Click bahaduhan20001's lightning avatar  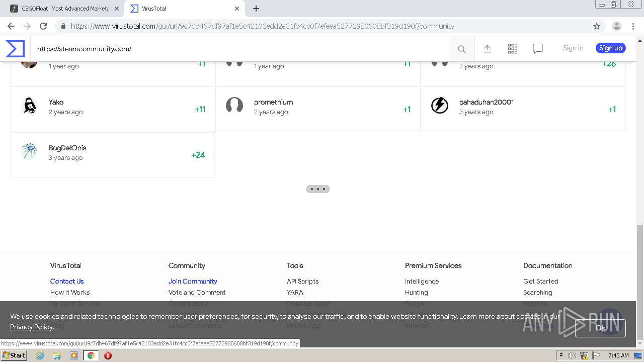[440, 106]
